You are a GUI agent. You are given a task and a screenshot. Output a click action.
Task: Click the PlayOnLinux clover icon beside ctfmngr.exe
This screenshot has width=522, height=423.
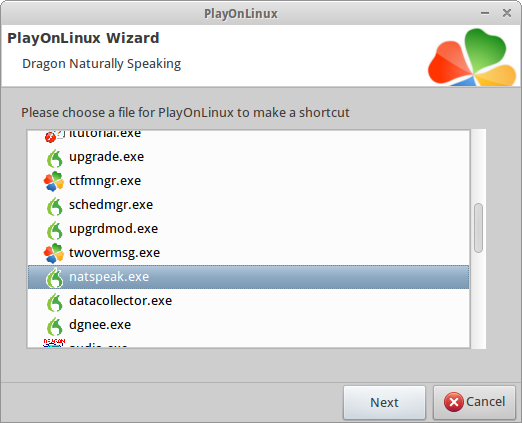pyautogui.click(x=54, y=181)
